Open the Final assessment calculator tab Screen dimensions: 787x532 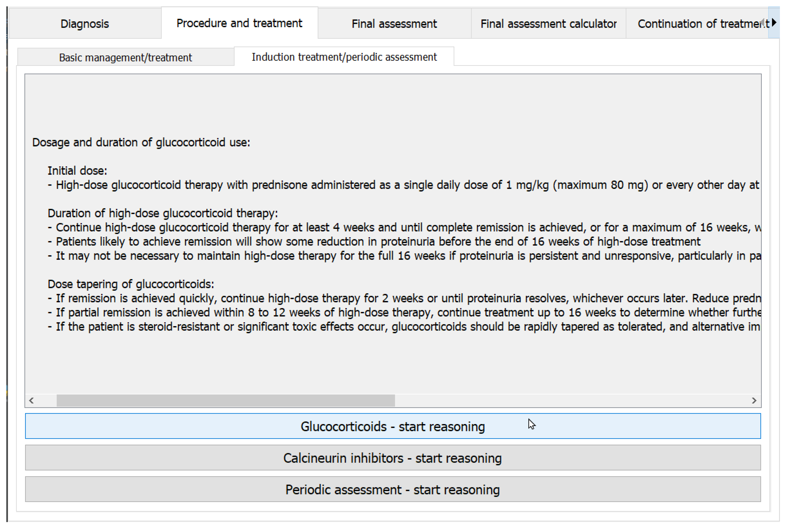[548, 24]
